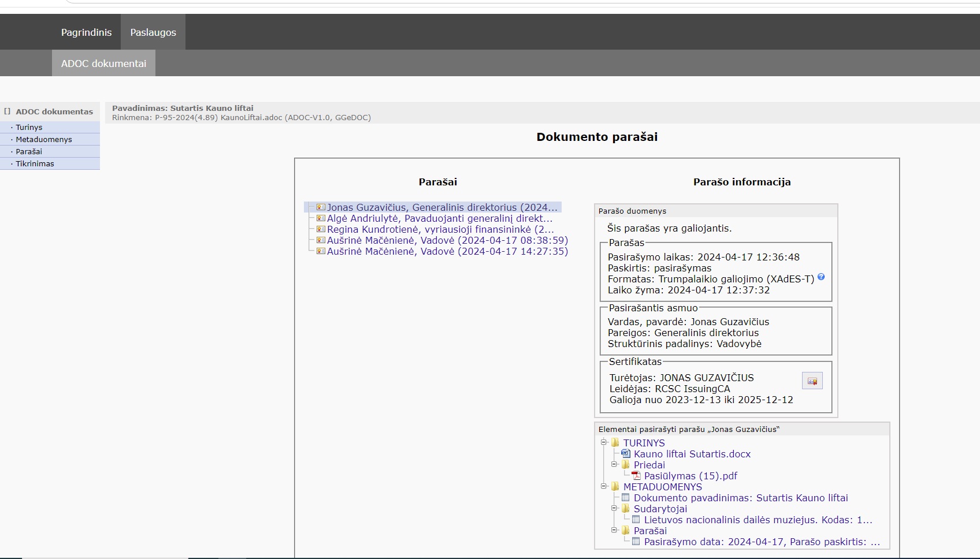Click the signature icon beside Algė Andriulytė

click(321, 218)
